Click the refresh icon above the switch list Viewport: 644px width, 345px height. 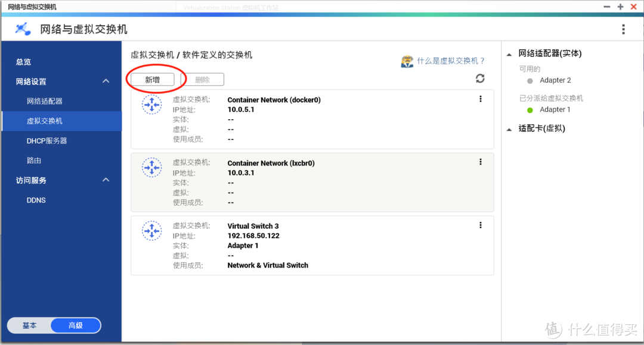point(481,78)
